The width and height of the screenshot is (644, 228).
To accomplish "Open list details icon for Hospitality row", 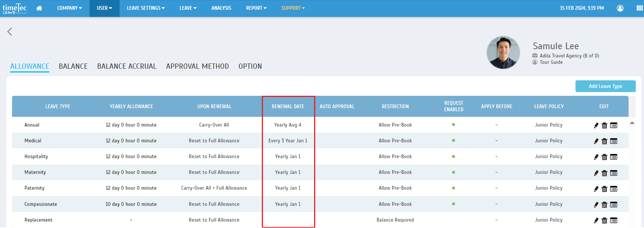I will coord(614,157).
